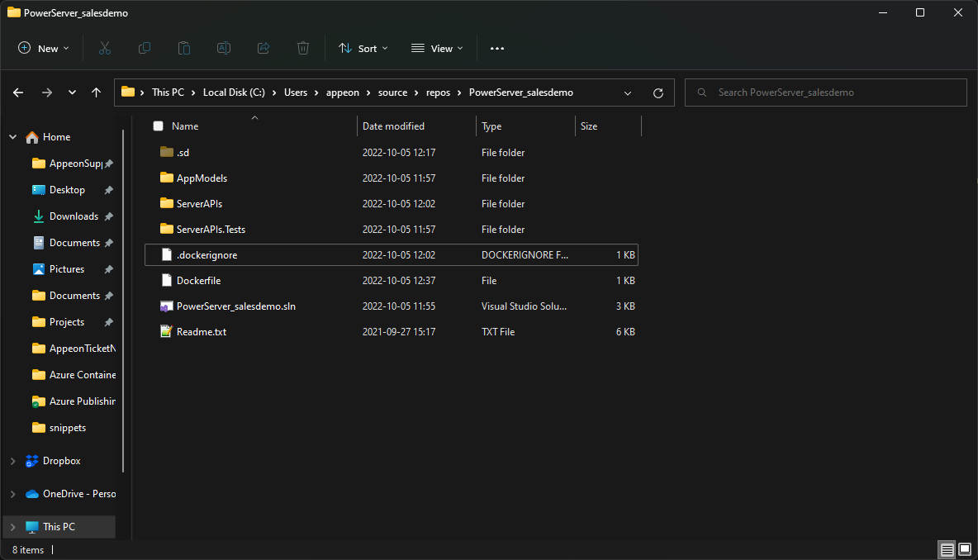Switch to details view in the status bar

pyautogui.click(x=946, y=549)
